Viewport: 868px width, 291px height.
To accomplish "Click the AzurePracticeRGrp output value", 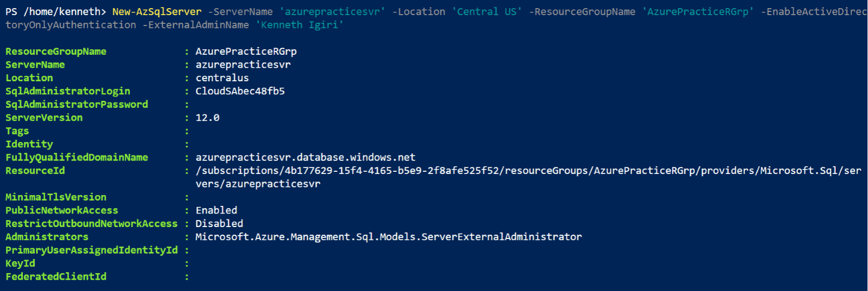I will [x=246, y=51].
